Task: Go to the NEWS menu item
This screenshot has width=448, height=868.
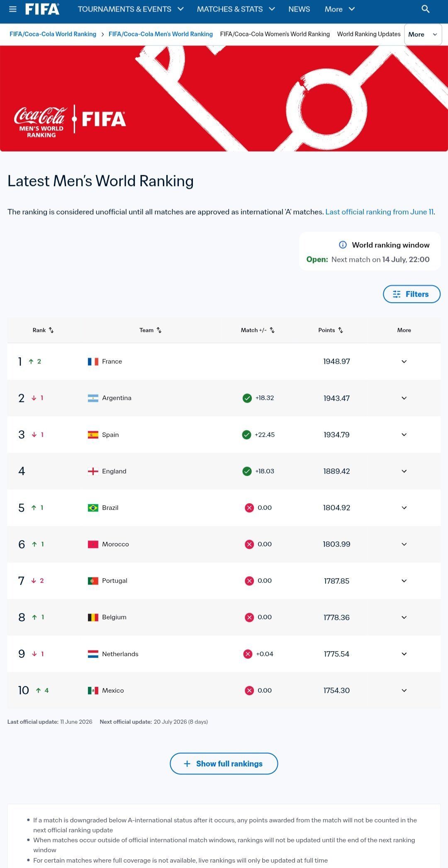Action: (x=299, y=9)
